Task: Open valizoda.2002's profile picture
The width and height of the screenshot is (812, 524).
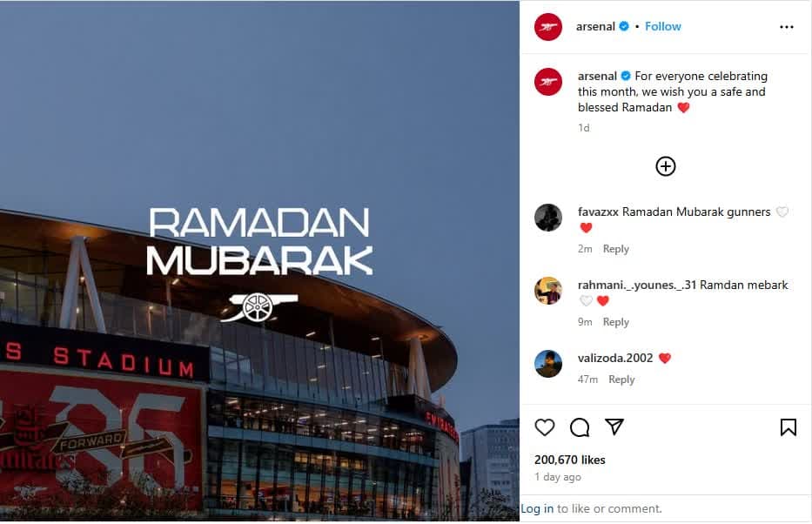Action: [x=548, y=364]
